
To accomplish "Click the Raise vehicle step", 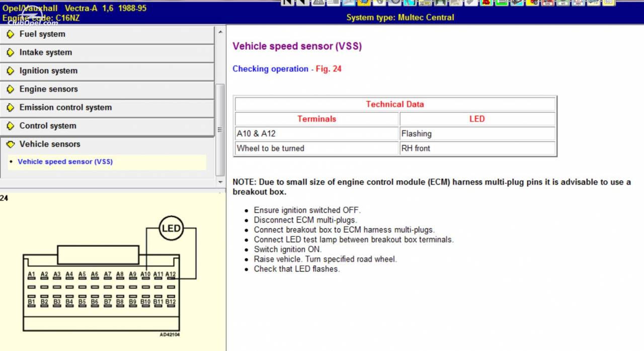I will click(x=326, y=259).
